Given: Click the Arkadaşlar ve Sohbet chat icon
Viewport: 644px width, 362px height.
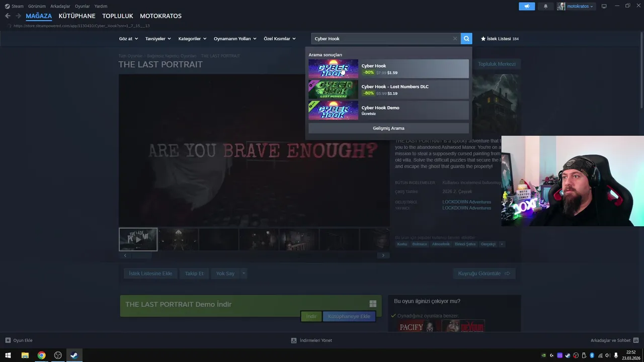Looking at the screenshot, I should pos(636,340).
